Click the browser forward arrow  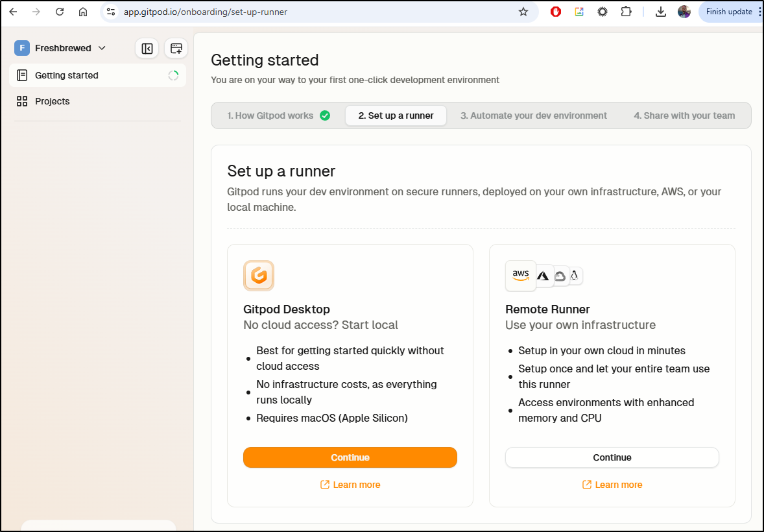tap(36, 12)
